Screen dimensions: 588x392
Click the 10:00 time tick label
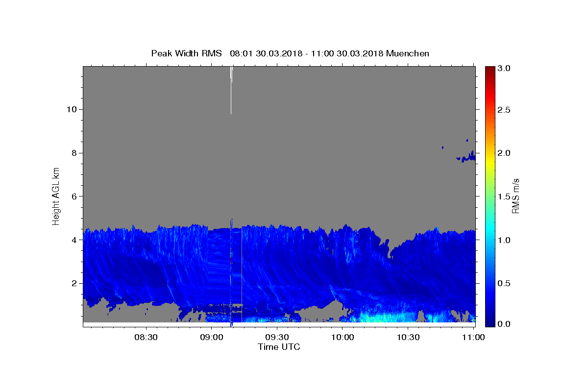click(343, 337)
